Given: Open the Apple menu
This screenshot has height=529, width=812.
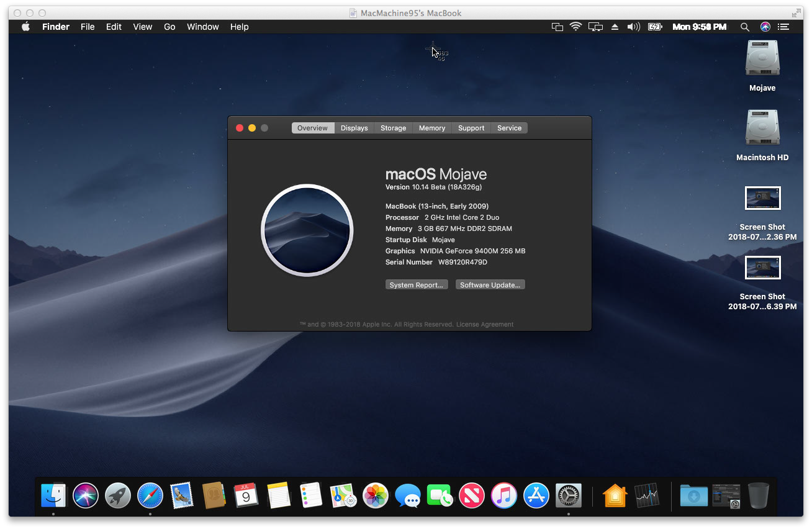Looking at the screenshot, I should tap(26, 27).
